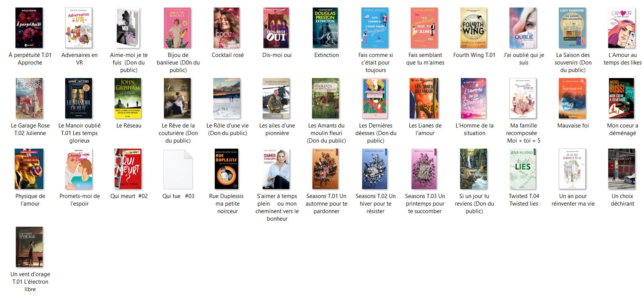Click 'Mon coeur a déménagé' file name
This screenshot has height=298, width=644.
point(623,129)
